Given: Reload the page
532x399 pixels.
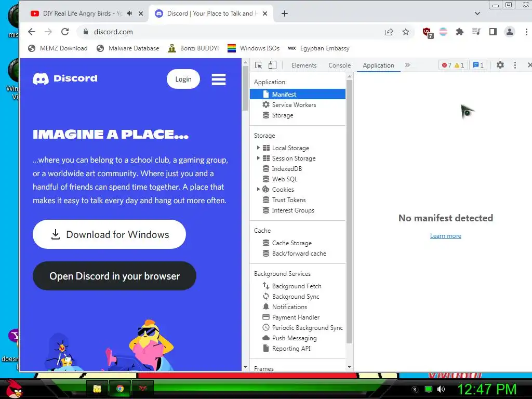Looking at the screenshot, I should (x=65, y=32).
